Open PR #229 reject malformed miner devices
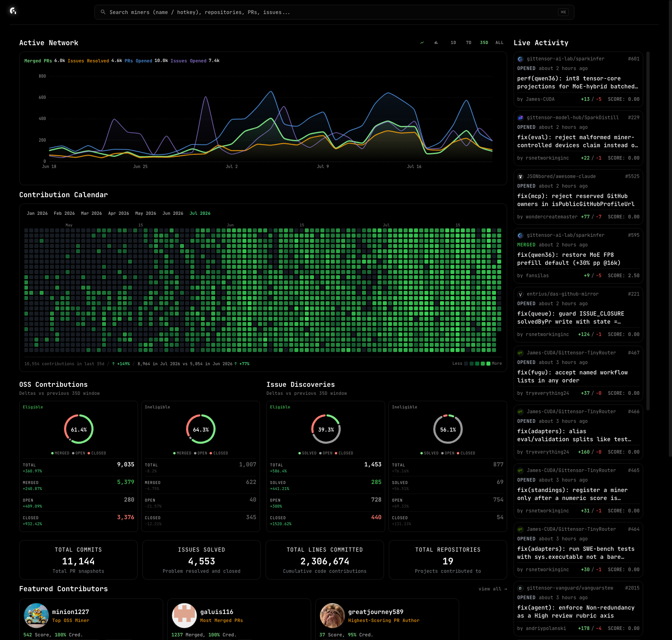Screen dimensions: 672x640 [578, 142]
